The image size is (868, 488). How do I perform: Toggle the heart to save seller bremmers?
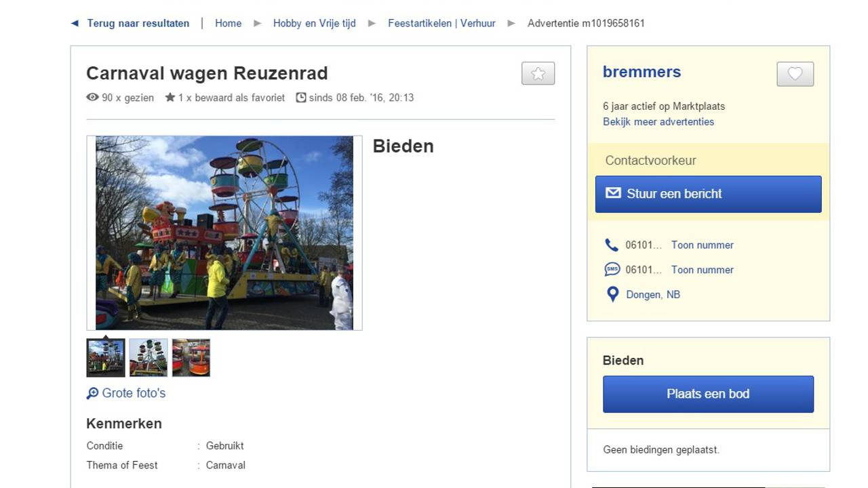pyautogui.click(x=795, y=74)
